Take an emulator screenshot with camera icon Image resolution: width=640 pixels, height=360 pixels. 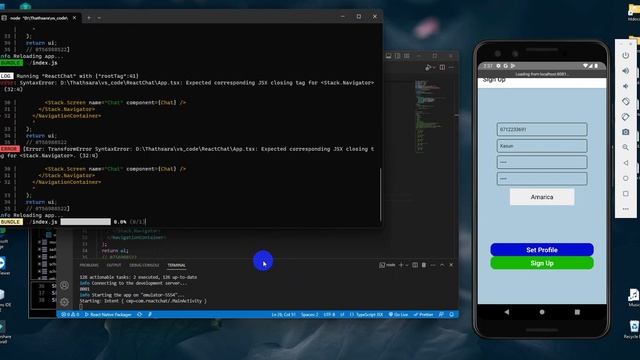click(x=626, y=132)
